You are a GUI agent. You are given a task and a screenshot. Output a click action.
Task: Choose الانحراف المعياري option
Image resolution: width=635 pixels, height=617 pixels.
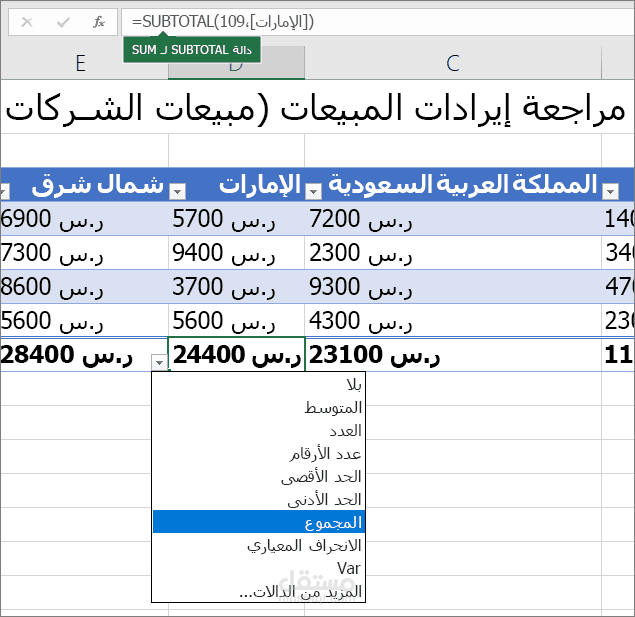[x=259, y=546]
